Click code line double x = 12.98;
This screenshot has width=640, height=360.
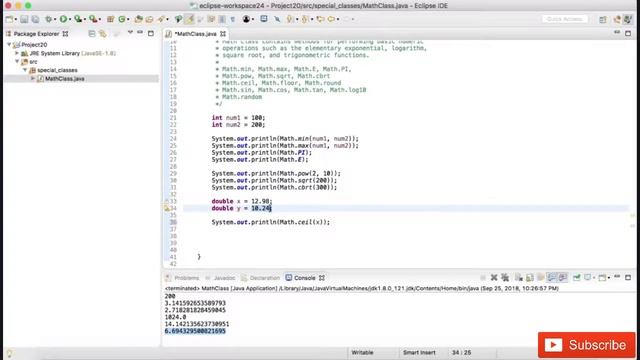[242, 201]
